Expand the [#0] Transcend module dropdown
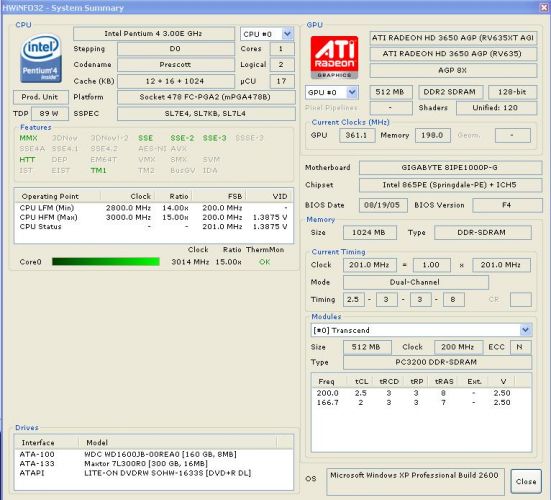Screen dimensions: 551x500 click(x=525, y=330)
